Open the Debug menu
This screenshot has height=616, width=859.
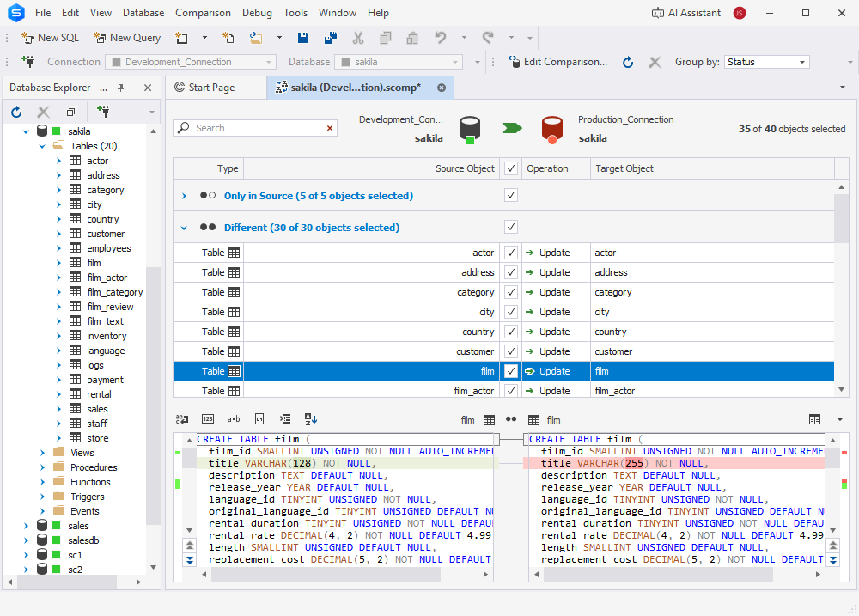(257, 13)
